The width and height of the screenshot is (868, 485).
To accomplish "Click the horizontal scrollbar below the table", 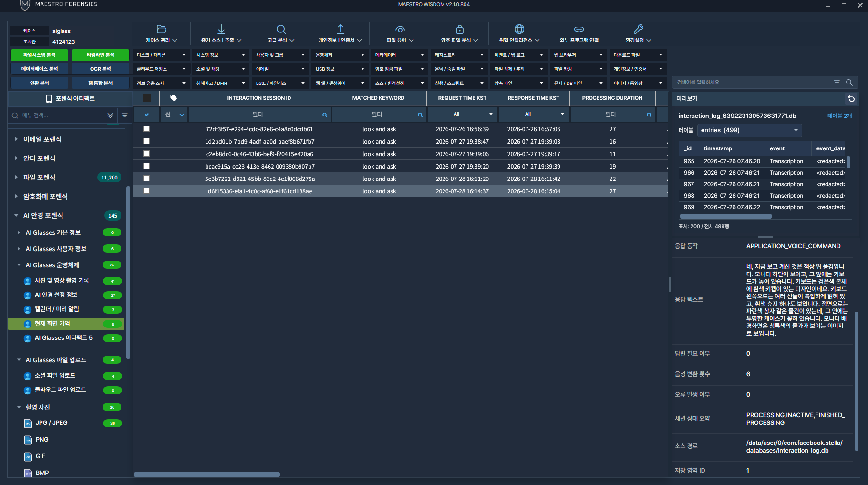I will tap(207, 474).
